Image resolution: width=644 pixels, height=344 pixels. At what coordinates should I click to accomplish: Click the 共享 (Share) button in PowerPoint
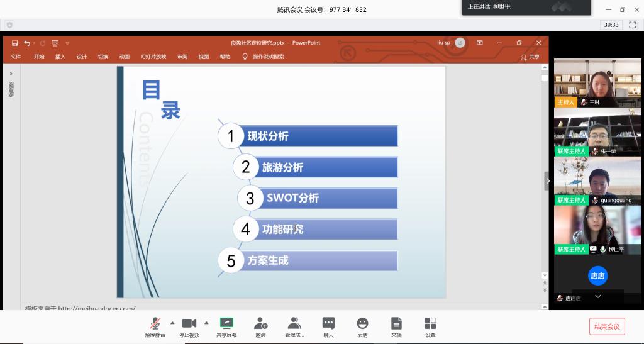530,57
